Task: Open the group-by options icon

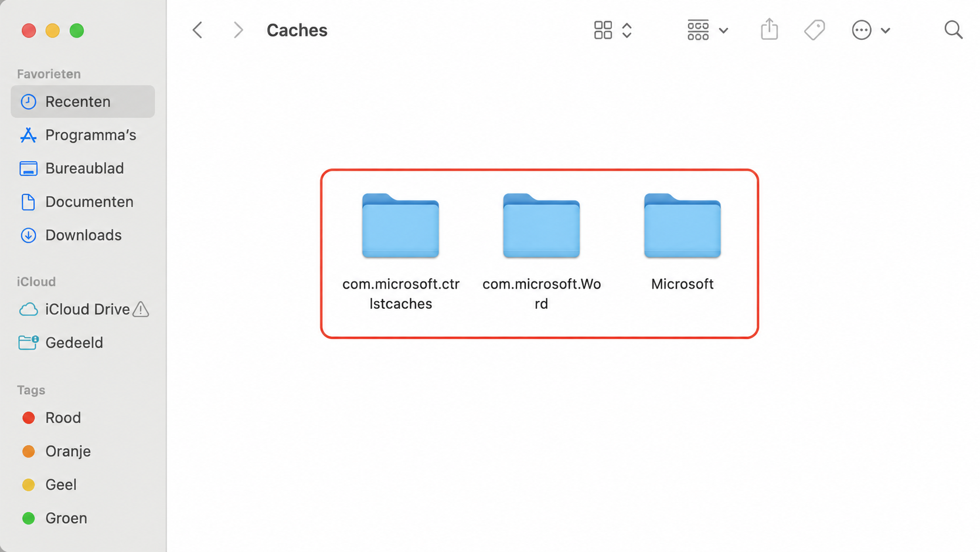Action: pyautogui.click(x=697, y=30)
